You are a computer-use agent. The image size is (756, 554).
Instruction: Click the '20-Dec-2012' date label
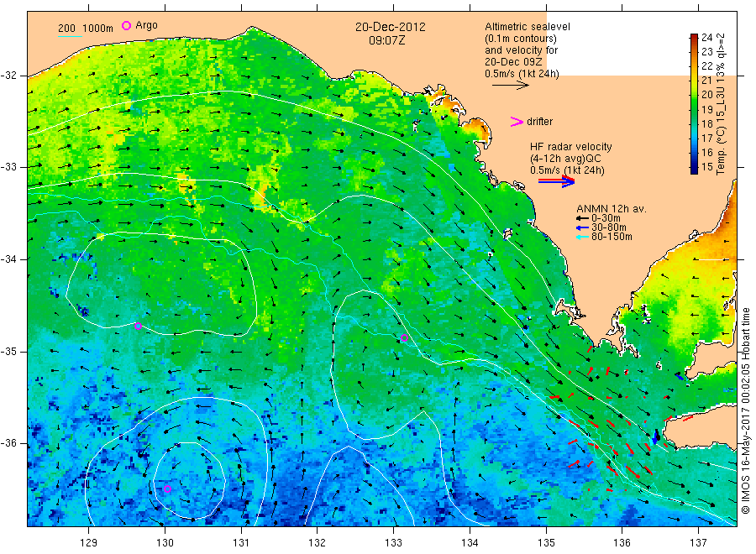pos(391,27)
